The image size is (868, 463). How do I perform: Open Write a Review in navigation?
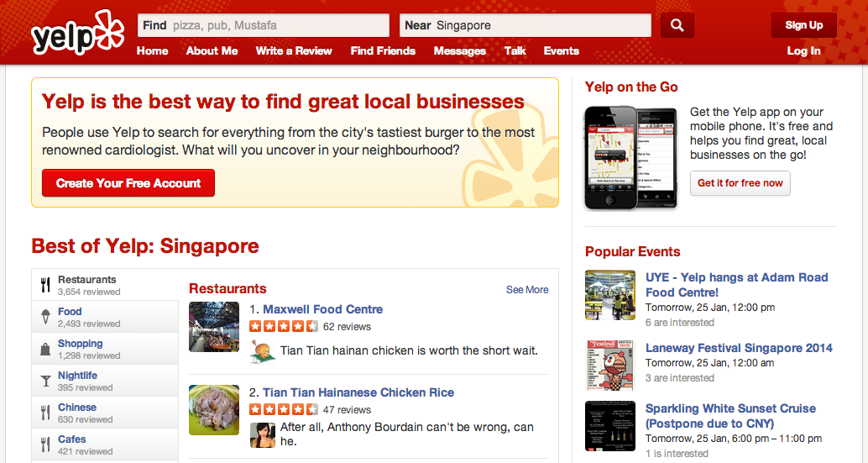point(294,51)
